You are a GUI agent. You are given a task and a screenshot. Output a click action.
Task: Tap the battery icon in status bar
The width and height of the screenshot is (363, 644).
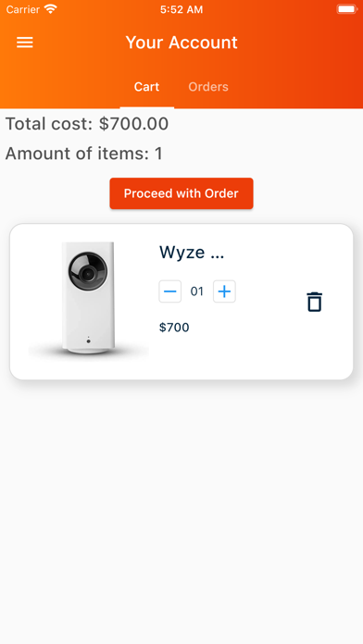click(x=346, y=9)
